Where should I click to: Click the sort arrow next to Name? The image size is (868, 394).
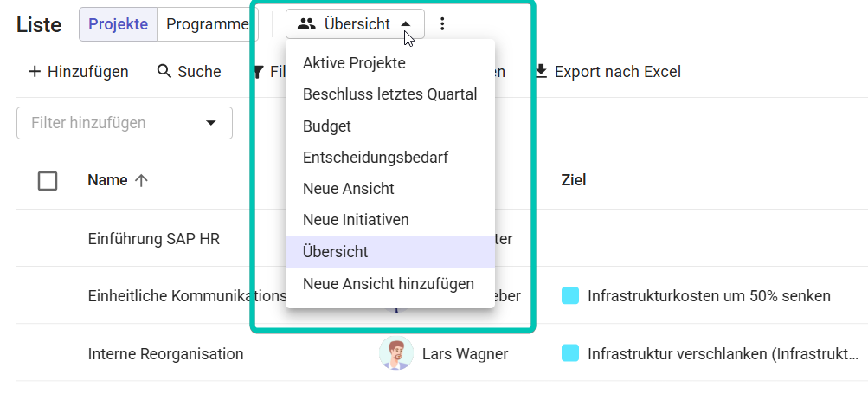pos(141,180)
